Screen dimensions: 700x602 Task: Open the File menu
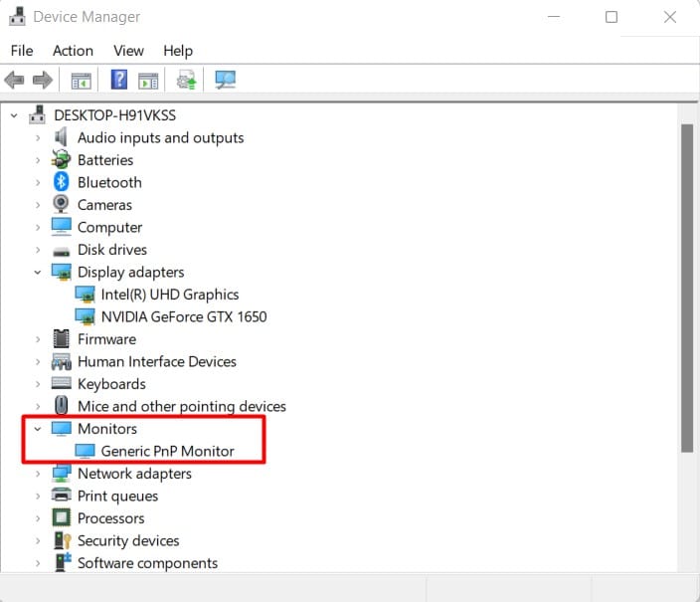click(x=22, y=51)
